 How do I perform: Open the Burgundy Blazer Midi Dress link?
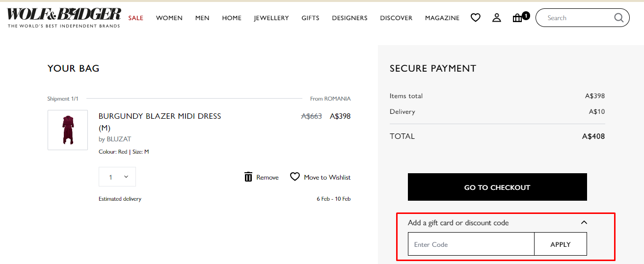(160, 116)
